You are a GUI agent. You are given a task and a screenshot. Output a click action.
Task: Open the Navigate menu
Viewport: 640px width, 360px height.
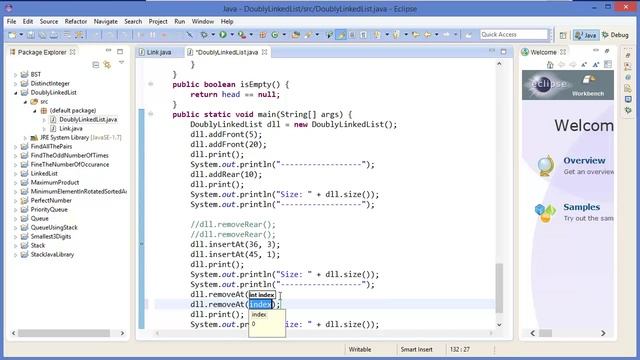(105, 21)
